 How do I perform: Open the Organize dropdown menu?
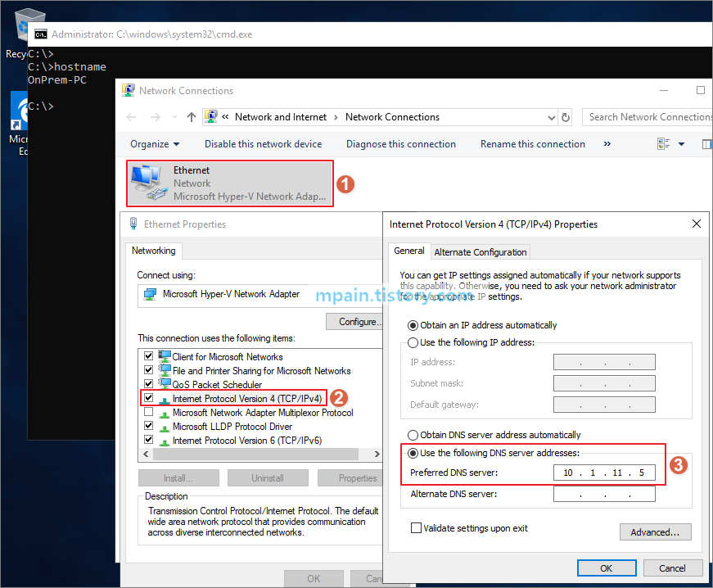[x=155, y=144]
